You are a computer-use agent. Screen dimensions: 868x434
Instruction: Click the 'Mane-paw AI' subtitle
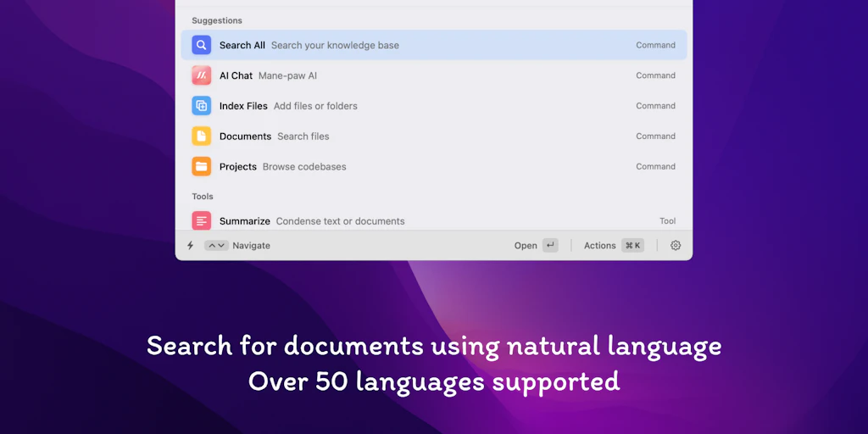tap(288, 75)
